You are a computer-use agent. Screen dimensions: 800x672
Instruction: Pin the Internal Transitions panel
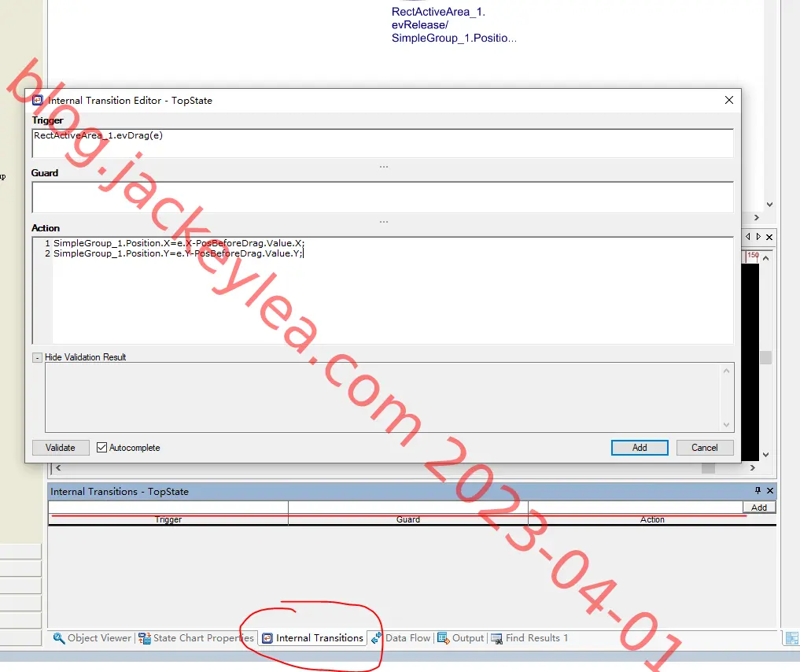[758, 490]
